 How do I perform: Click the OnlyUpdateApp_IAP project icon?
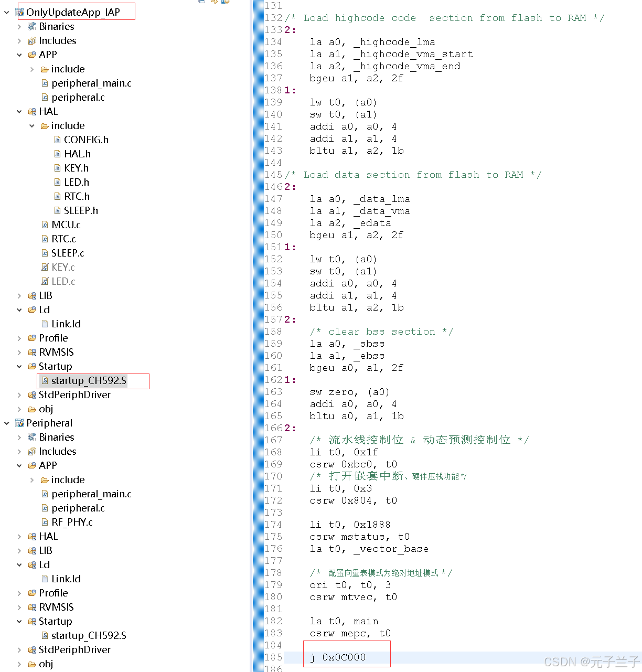pyautogui.click(x=20, y=12)
